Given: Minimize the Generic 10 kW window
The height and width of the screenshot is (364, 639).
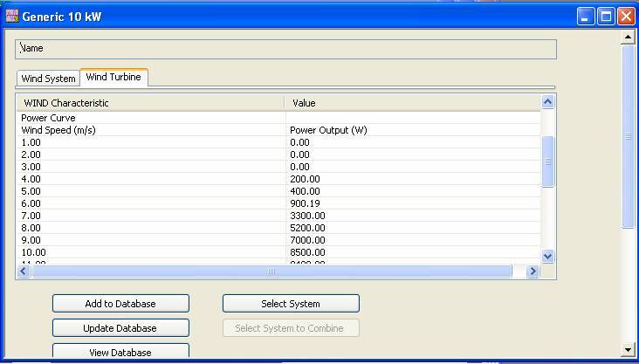Looking at the screenshot, I should 585,16.
